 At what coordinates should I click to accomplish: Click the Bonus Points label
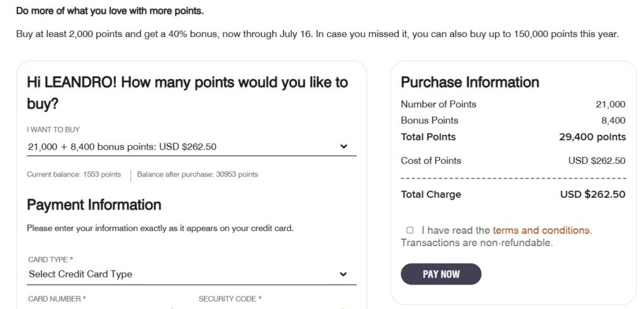tap(430, 121)
